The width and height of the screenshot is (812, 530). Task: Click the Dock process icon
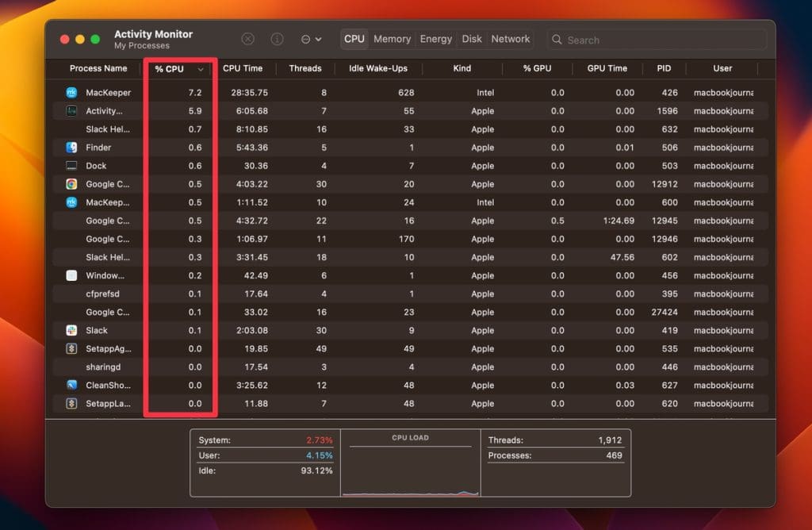[71, 166]
